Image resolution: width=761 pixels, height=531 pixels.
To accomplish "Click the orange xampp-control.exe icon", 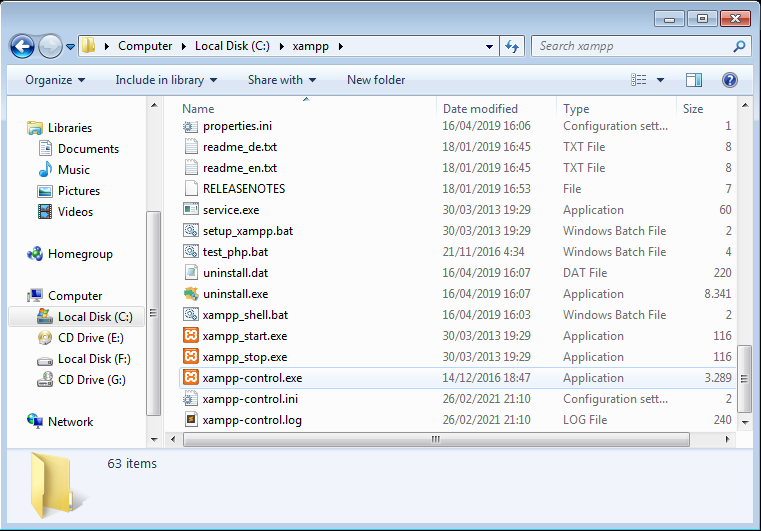I will [x=191, y=377].
